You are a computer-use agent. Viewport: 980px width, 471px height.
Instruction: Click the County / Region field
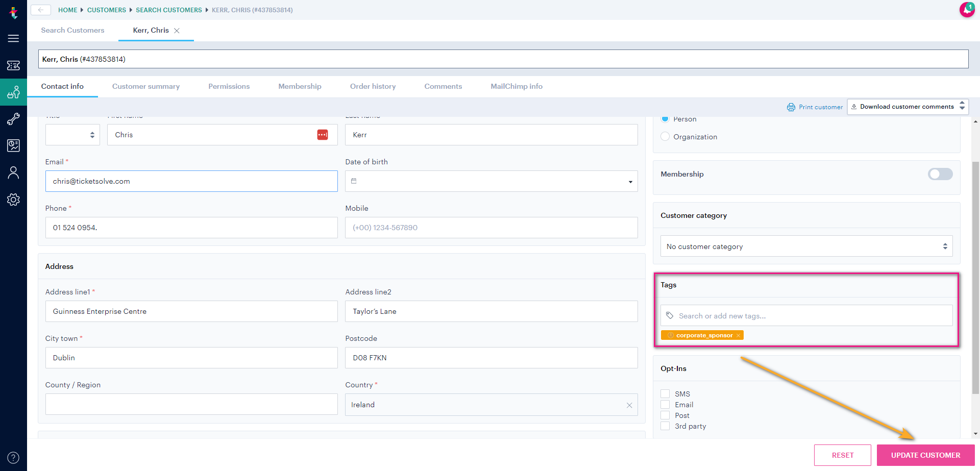click(x=191, y=404)
